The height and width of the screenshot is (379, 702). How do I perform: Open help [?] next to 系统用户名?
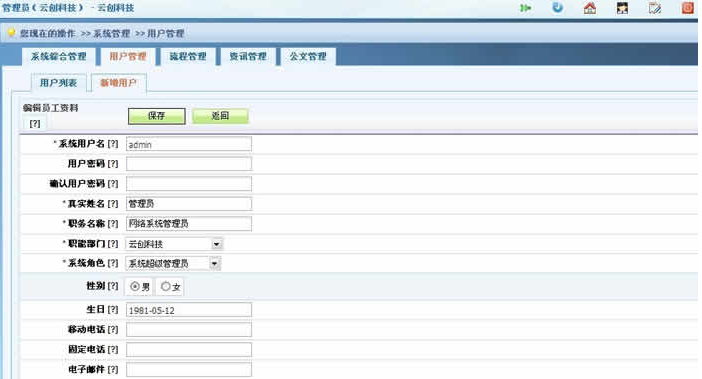(x=113, y=144)
